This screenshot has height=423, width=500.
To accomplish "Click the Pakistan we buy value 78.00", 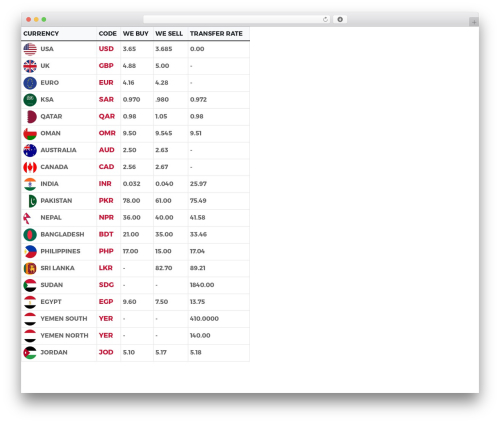I will pos(131,201).
